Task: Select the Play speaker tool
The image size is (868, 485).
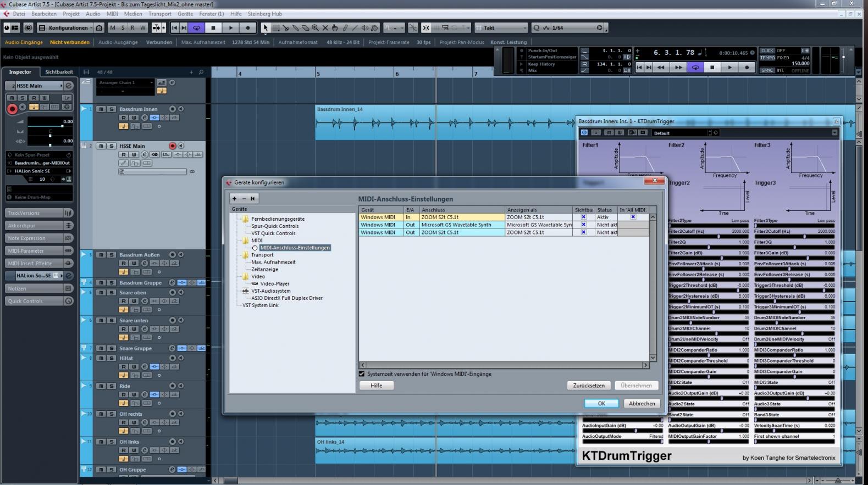Action: (x=365, y=28)
